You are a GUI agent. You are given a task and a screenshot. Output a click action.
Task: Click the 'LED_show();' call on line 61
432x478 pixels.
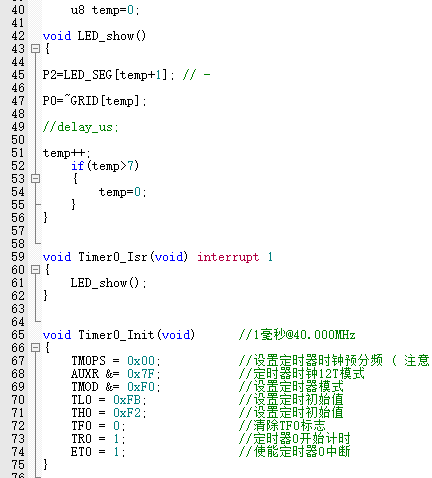click(108, 283)
